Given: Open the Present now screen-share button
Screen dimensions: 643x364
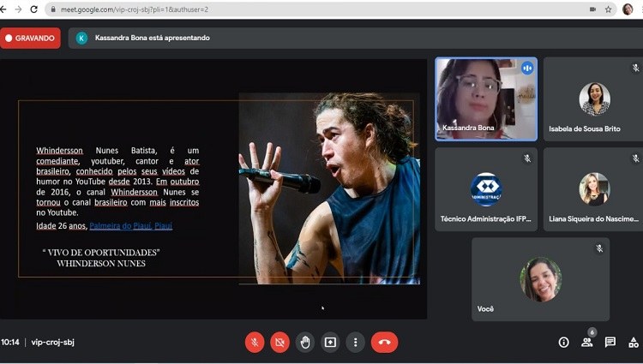Looking at the screenshot, I should click(330, 342).
